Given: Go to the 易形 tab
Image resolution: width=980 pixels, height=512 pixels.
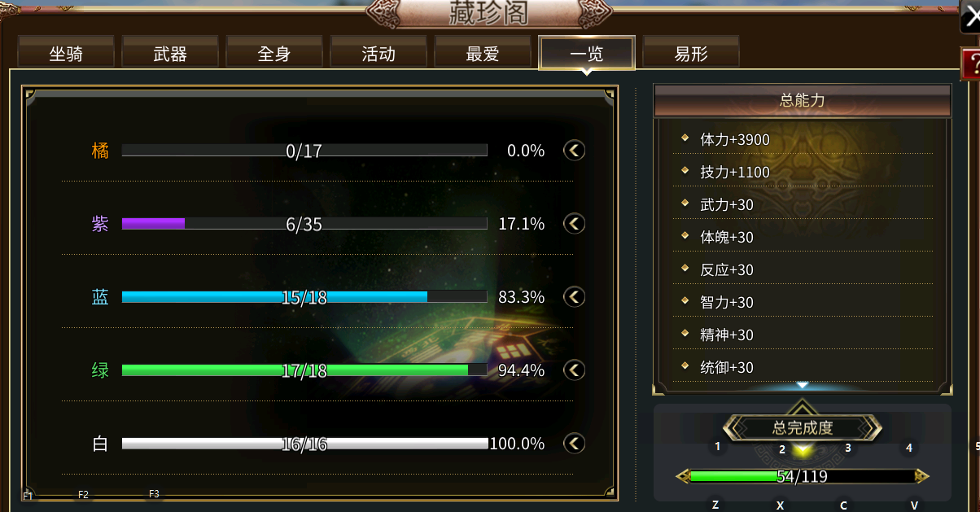Looking at the screenshot, I should point(691,53).
